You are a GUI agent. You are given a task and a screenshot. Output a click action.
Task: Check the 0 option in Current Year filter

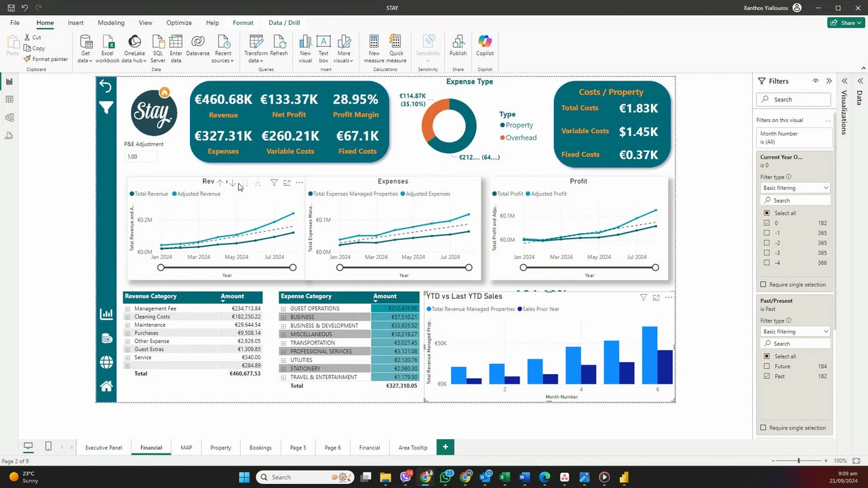coord(767,223)
